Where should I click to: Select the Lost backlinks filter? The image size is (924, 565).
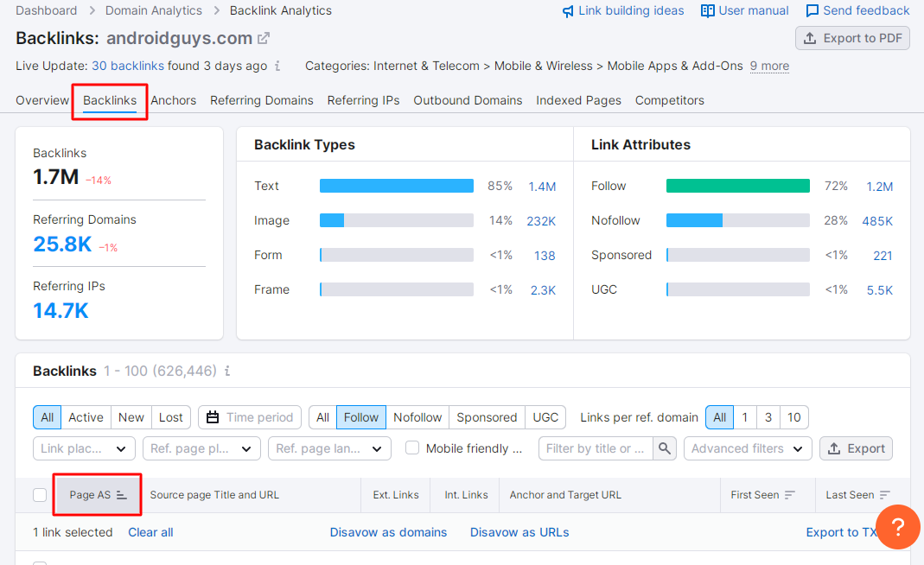[x=171, y=417]
